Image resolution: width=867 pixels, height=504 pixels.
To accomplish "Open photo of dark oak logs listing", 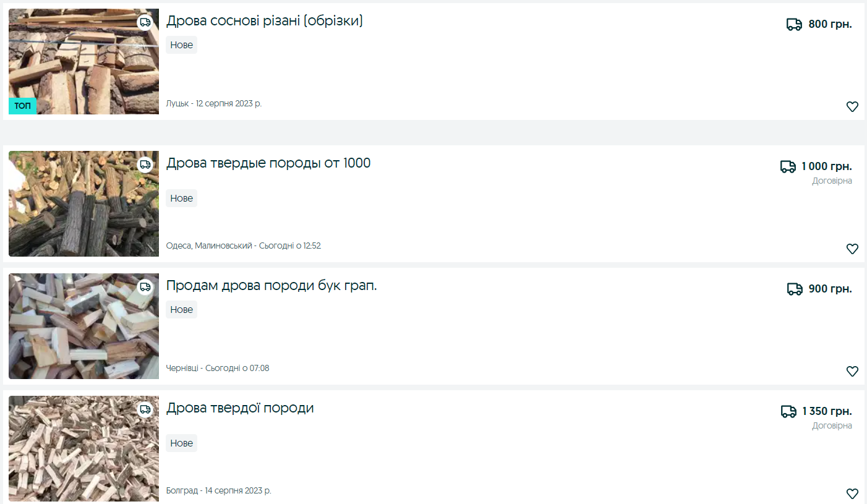I will point(83,203).
